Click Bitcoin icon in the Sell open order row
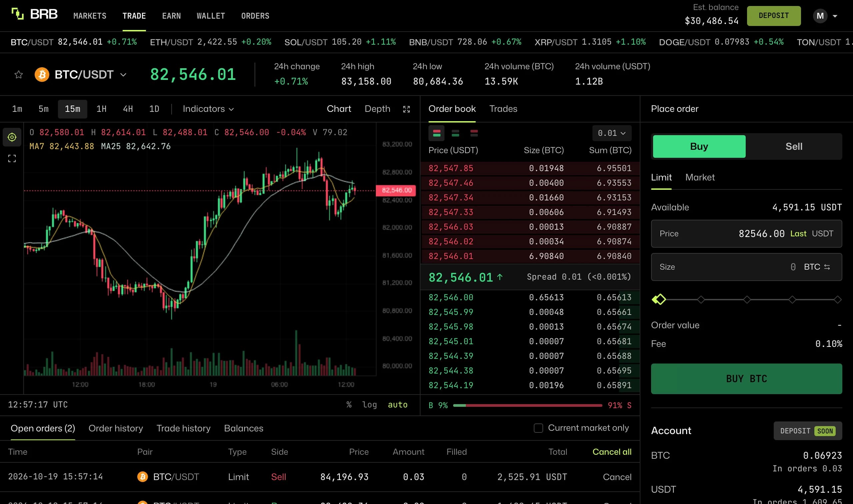This screenshot has width=853, height=504. [142, 477]
